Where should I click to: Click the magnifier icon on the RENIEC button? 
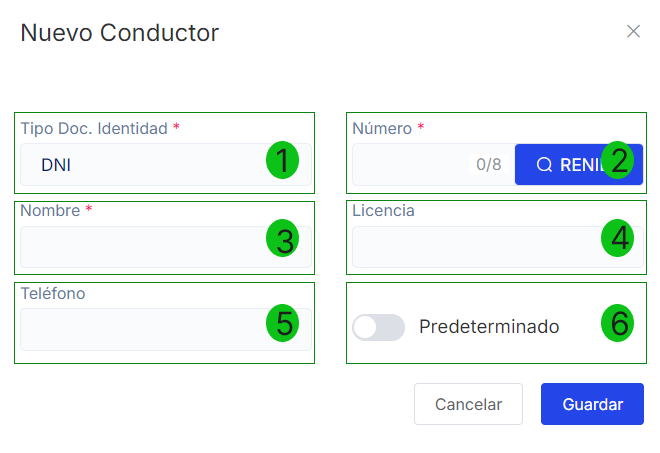(x=544, y=165)
